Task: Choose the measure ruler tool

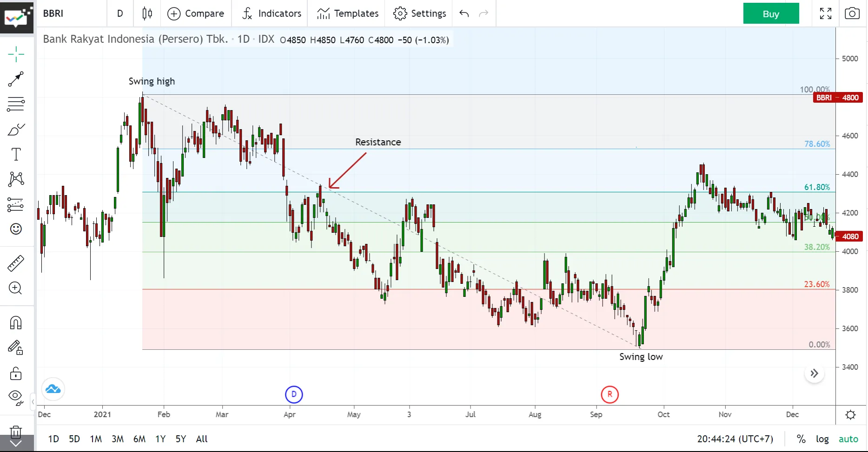Action: point(16,263)
